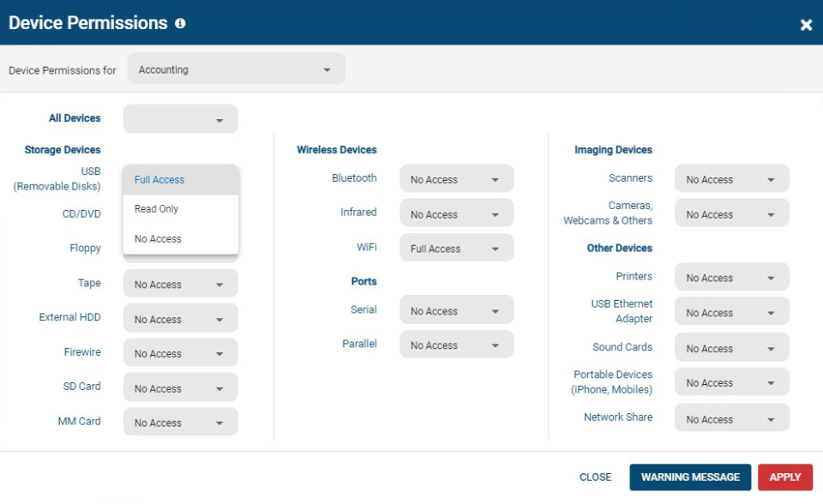Screen dimensions: 823x504
Task: Click the APPLY button
Action: [x=785, y=477]
